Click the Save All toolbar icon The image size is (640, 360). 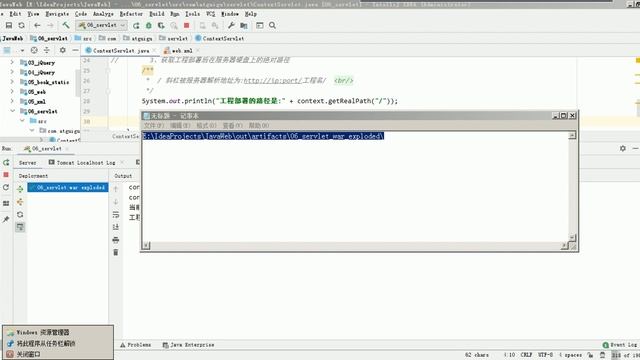click(x=9, y=25)
